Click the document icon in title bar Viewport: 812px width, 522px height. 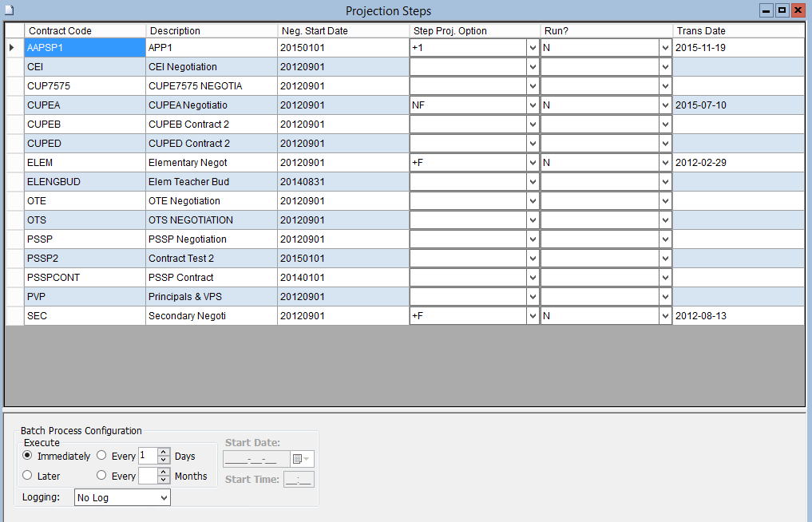(9, 10)
